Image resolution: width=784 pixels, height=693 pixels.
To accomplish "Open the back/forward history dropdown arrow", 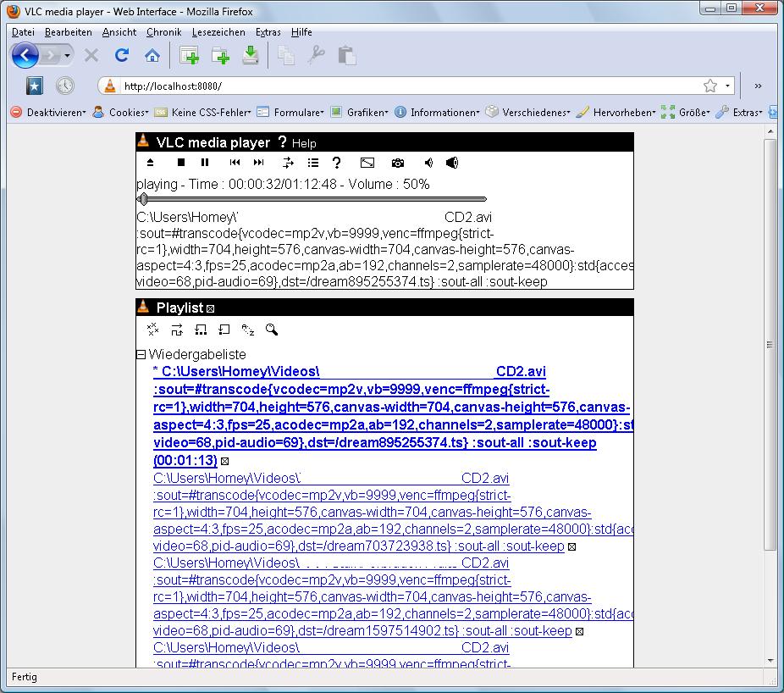I will [x=67, y=55].
